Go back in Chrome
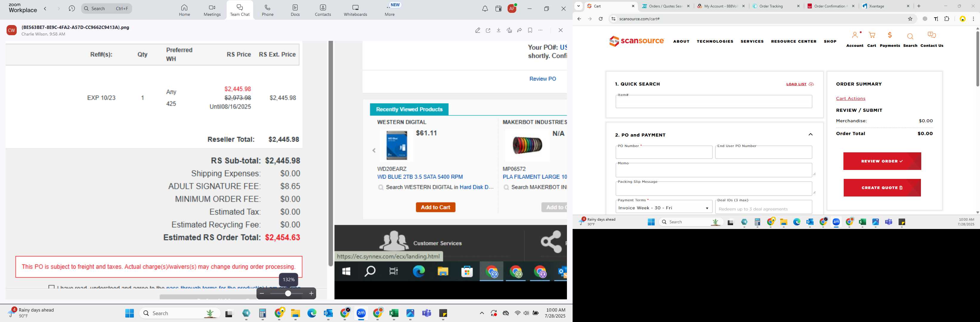 click(579, 19)
